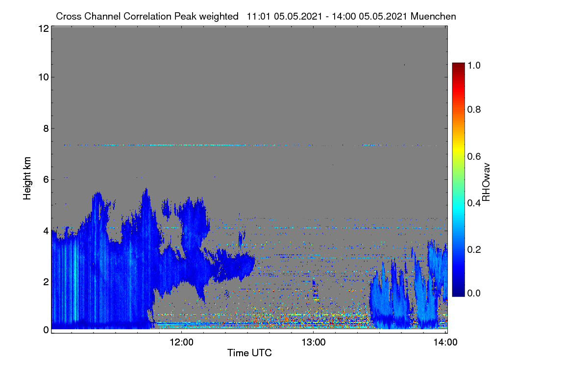
Task: Click the plot title starting 'Cross Channel Correlation'
Action: (x=256, y=16)
